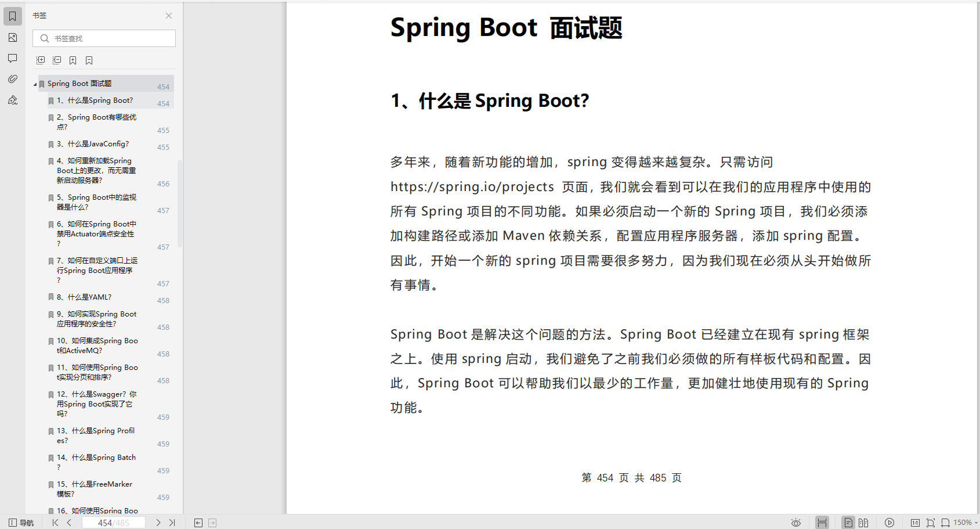Select bookmark 10、如何集成Spring Boot和ActiveMQ?
980x529 pixels.
[97, 346]
